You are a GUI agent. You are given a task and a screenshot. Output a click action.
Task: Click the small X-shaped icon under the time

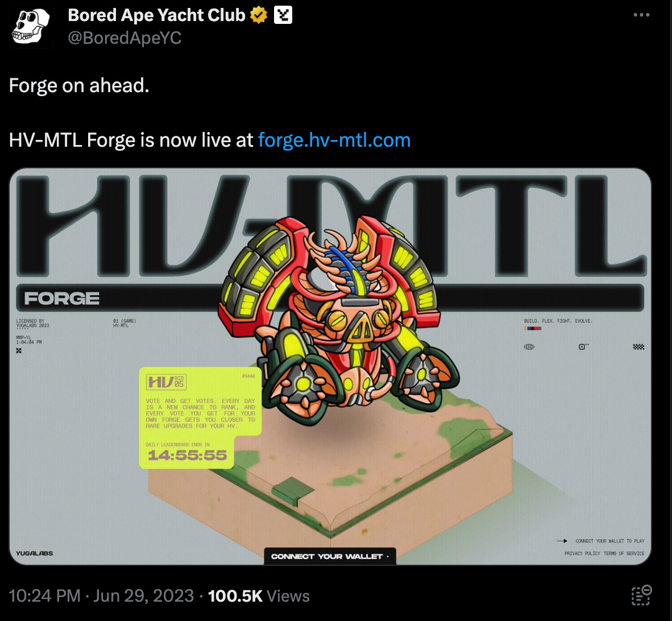(x=19, y=350)
